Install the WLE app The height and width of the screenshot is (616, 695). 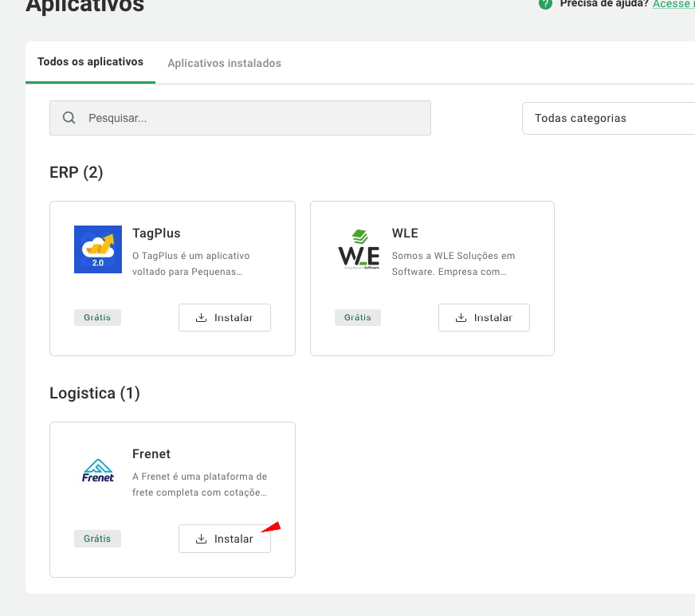[x=484, y=317]
